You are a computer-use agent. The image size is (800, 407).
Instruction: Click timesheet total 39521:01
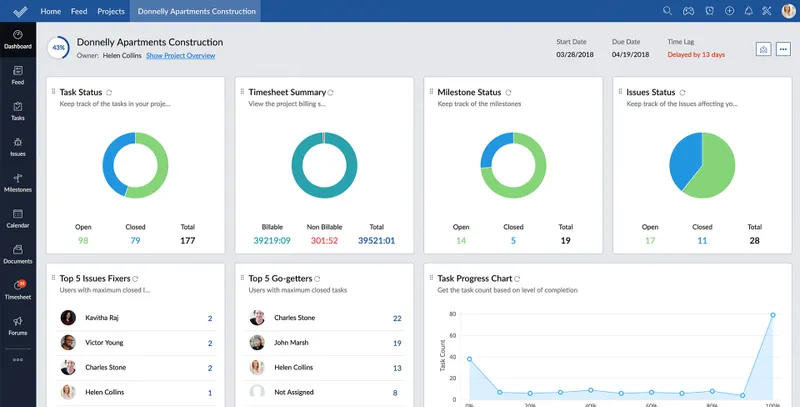pos(377,240)
